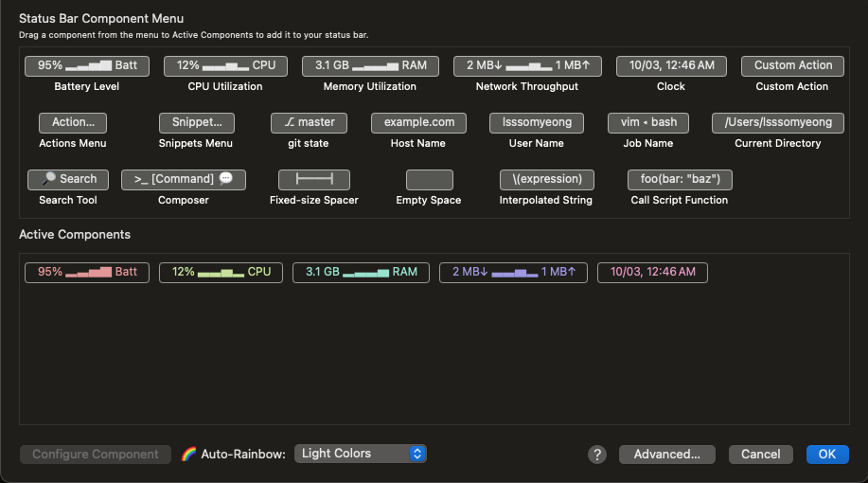Select the Memory Utilization menu component
The width and height of the screenshot is (868, 483).
click(x=370, y=66)
